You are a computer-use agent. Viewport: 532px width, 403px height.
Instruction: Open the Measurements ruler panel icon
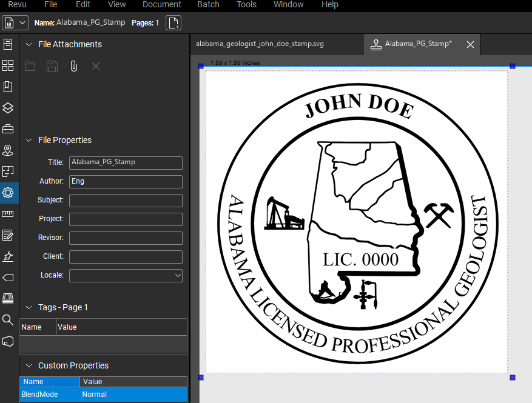tap(8, 214)
